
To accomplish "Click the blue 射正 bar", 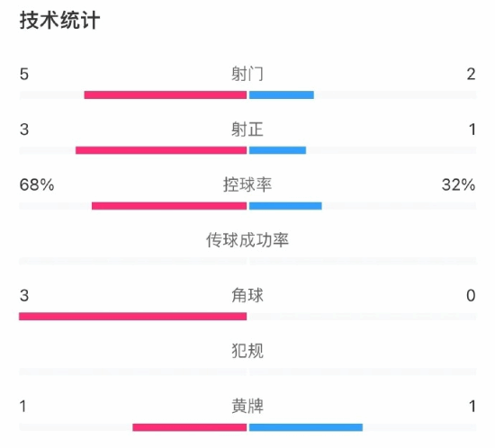I will [x=277, y=150].
